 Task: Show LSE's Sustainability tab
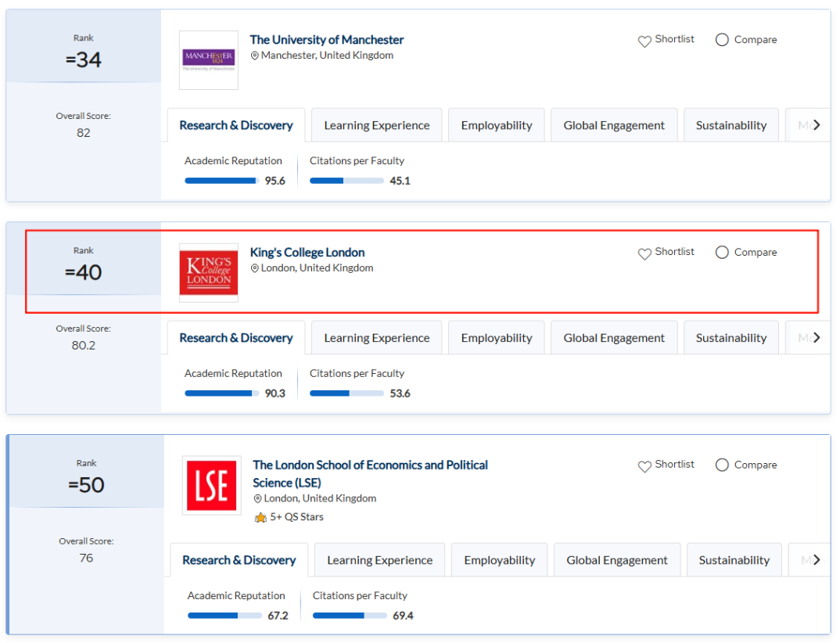[x=734, y=561]
